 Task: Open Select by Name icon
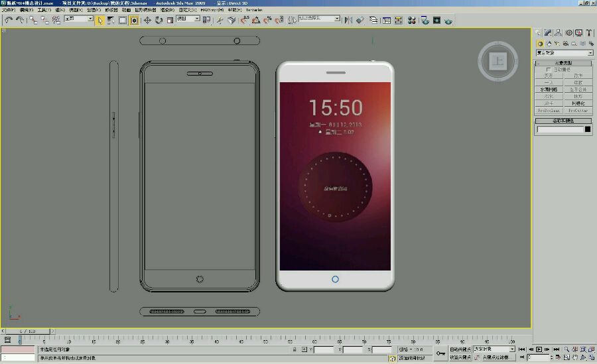tap(111, 20)
